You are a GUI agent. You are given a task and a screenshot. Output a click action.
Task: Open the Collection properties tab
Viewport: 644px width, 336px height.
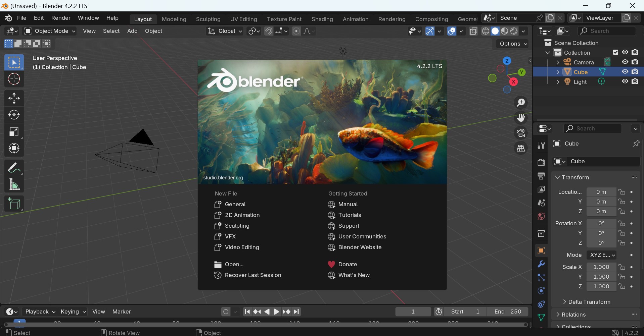541,234
